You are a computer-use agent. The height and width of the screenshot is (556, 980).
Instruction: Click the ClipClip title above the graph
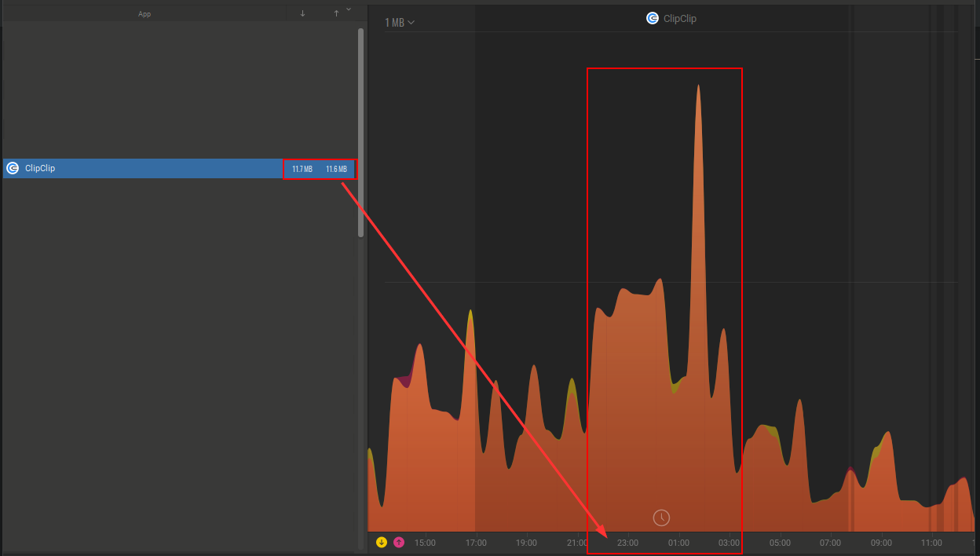pos(679,18)
